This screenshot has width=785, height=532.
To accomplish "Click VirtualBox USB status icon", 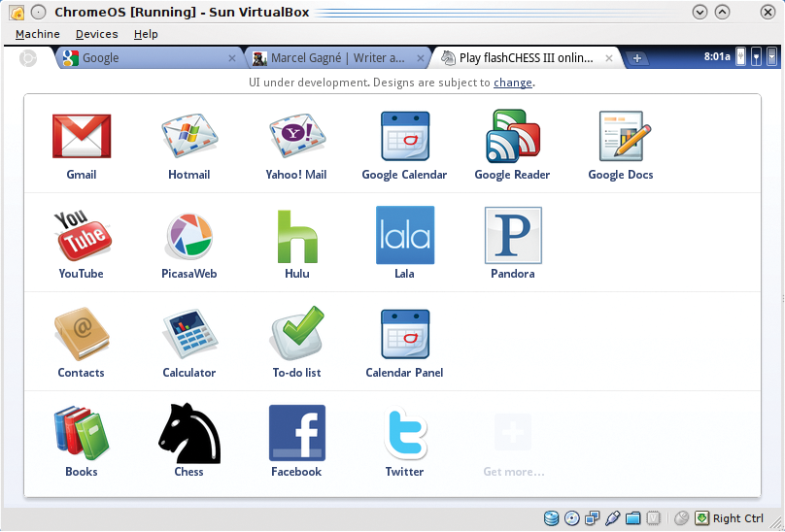I will (x=612, y=518).
